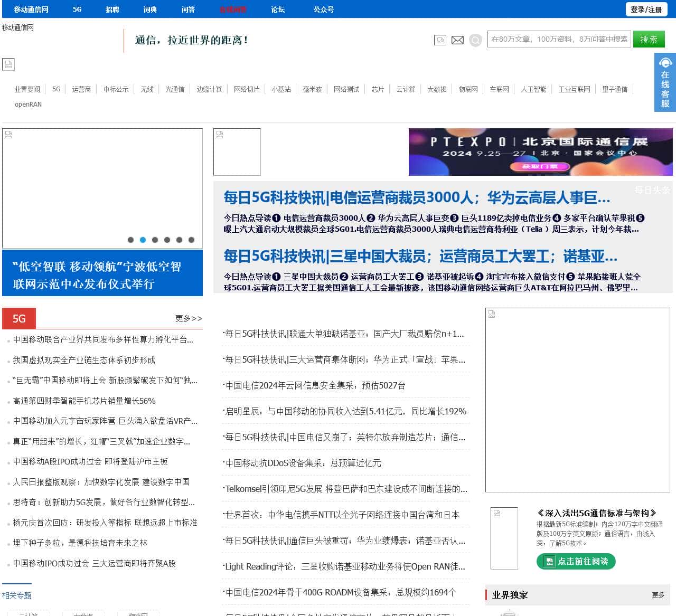676x616 pixels.
Task: Select the fourth carousel indicator dot
Action: (x=166, y=240)
